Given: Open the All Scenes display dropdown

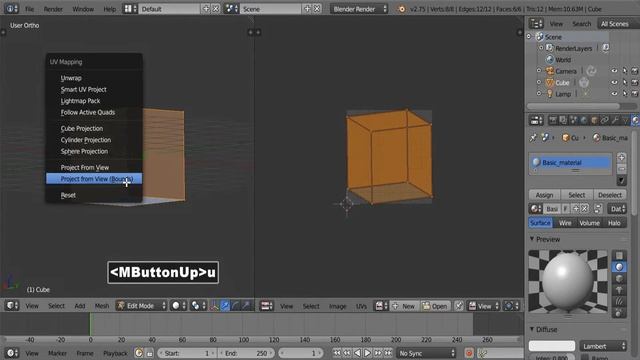Looking at the screenshot, I should pyautogui.click(x=617, y=24).
